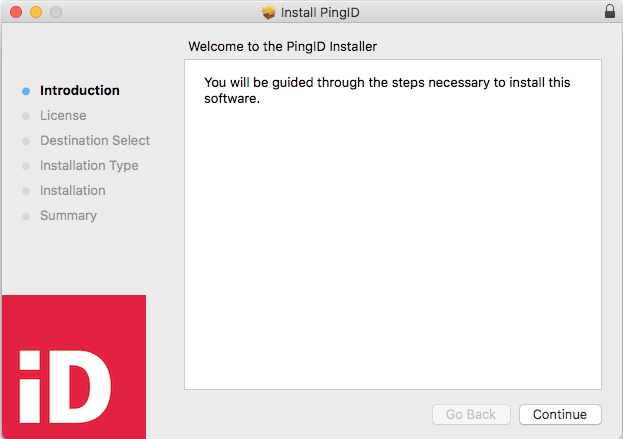Viewport: 623px width, 439px height.
Task: Select the Introduction step
Action: coord(79,91)
